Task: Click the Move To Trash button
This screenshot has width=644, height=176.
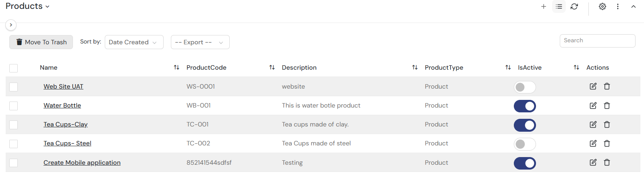Action: pyautogui.click(x=41, y=42)
